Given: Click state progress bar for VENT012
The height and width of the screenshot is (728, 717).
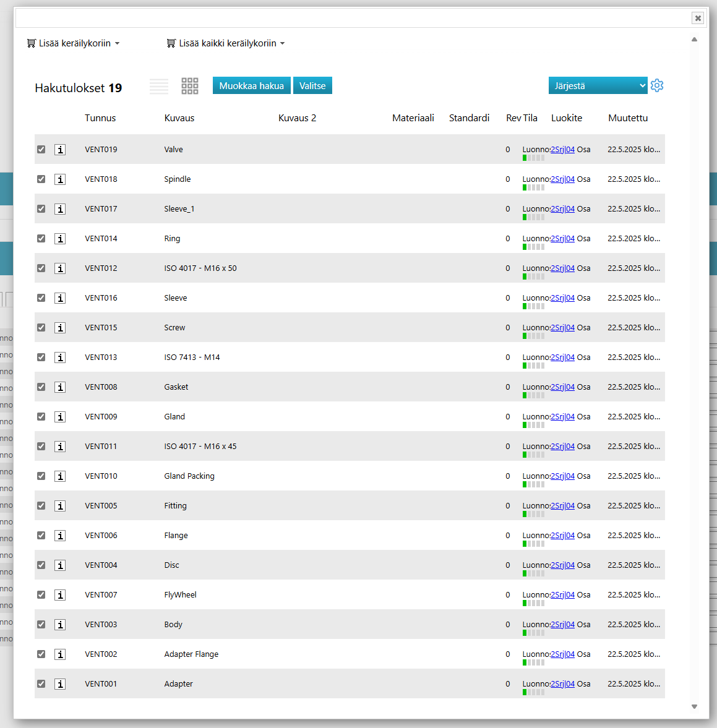Looking at the screenshot, I should tap(533, 276).
